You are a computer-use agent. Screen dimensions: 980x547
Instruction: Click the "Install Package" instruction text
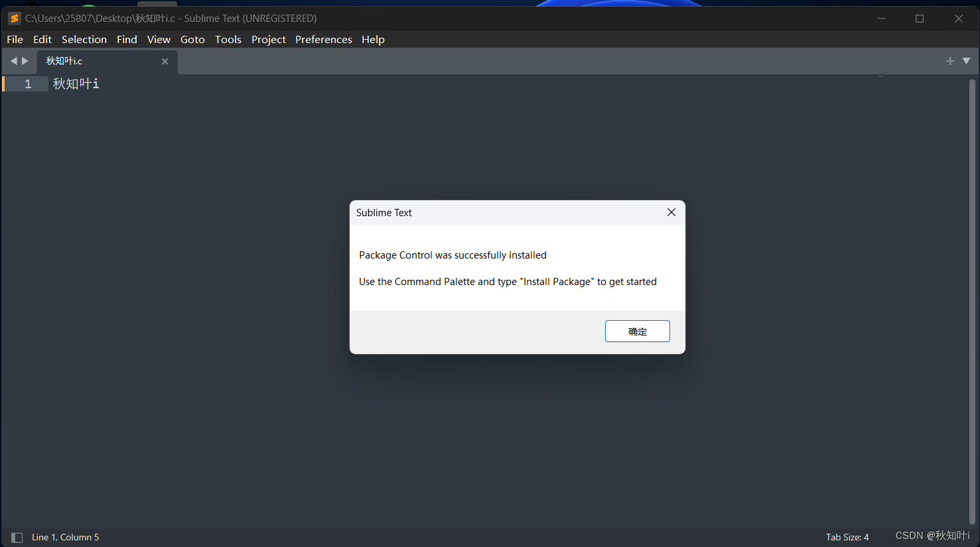(508, 282)
